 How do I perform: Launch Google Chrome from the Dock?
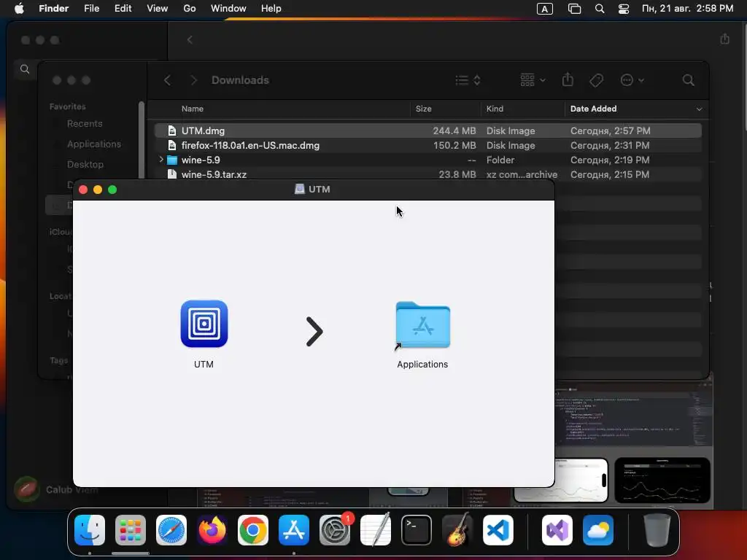click(x=253, y=530)
